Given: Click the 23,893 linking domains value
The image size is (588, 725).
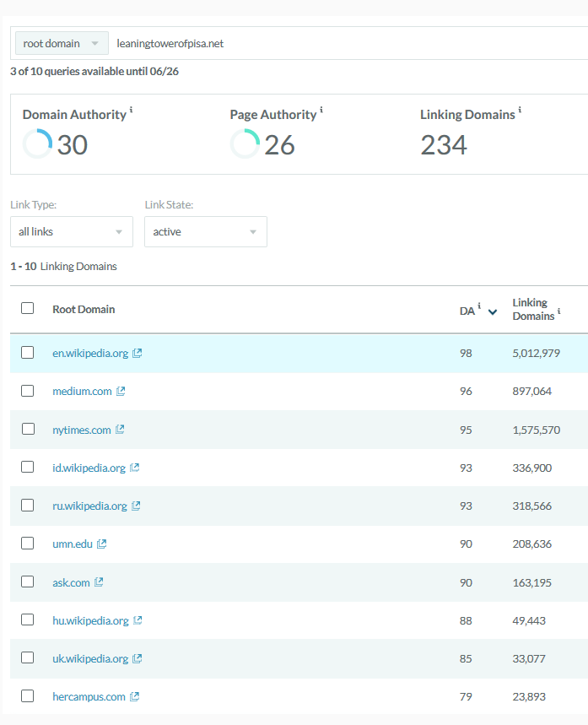Looking at the screenshot, I should (529, 697).
